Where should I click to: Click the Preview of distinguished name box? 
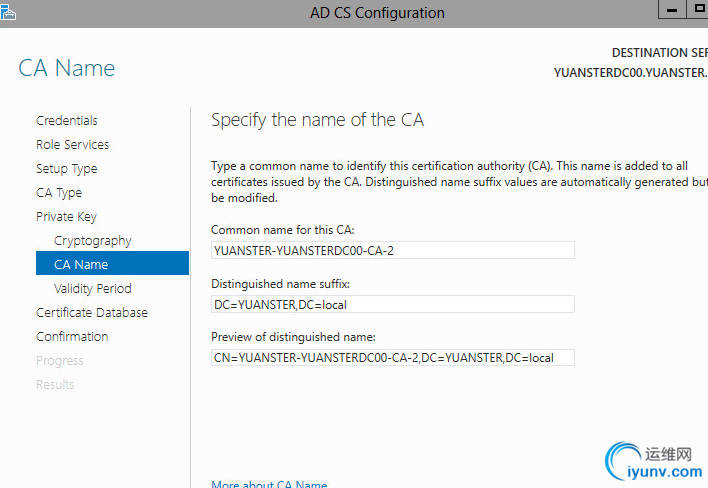(x=393, y=357)
